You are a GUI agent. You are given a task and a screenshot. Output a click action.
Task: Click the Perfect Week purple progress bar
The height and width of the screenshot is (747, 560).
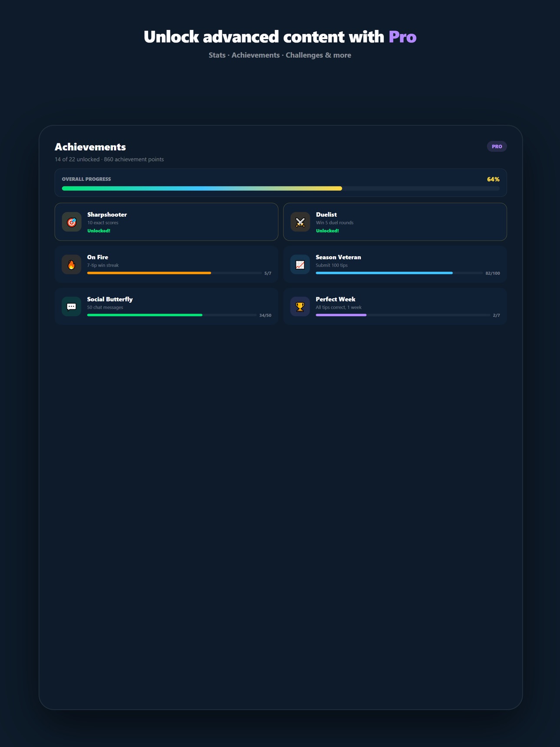pos(403,315)
